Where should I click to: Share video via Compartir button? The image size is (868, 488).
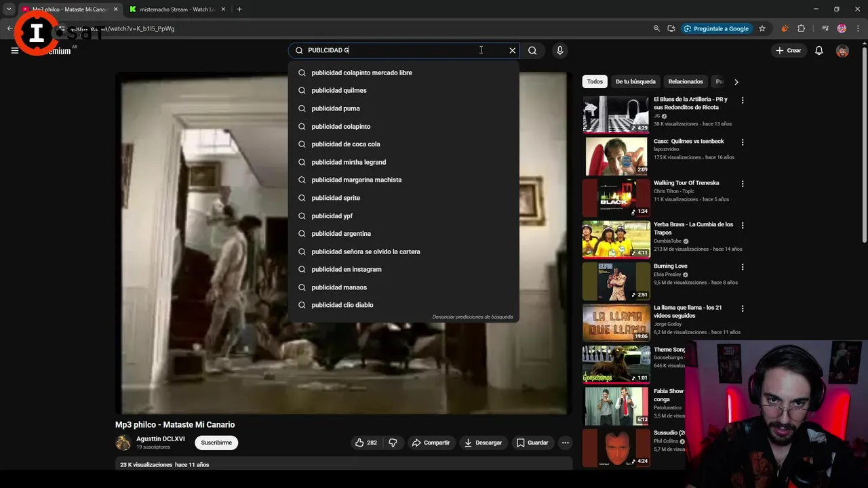point(431,443)
